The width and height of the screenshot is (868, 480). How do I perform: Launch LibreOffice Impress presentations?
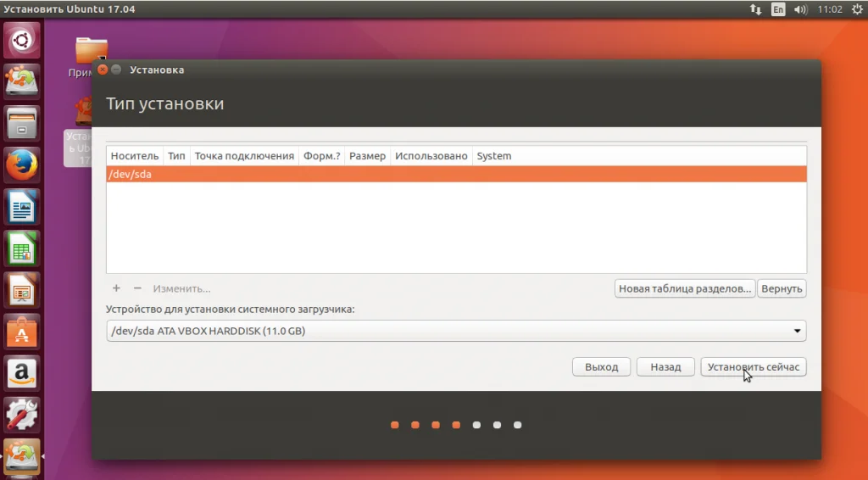[21, 290]
